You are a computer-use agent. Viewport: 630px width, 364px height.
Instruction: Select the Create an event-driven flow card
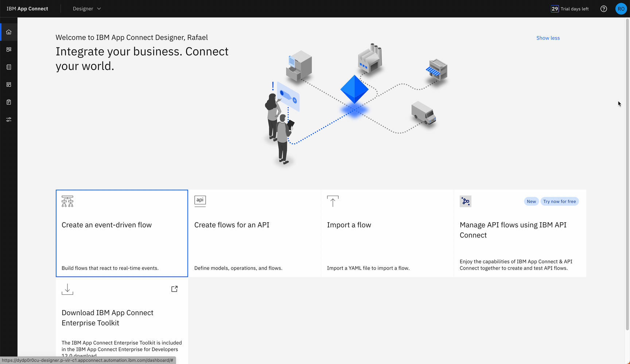[x=121, y=233]
